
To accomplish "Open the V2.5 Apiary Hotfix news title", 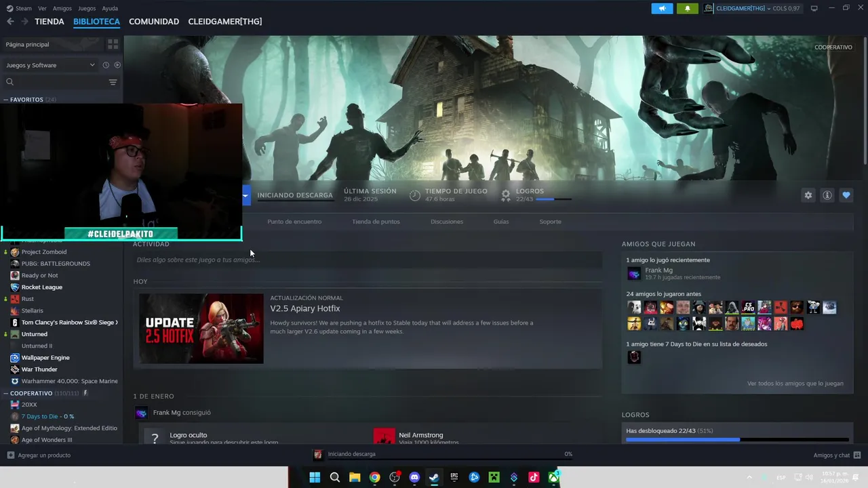I will point(305,308).
